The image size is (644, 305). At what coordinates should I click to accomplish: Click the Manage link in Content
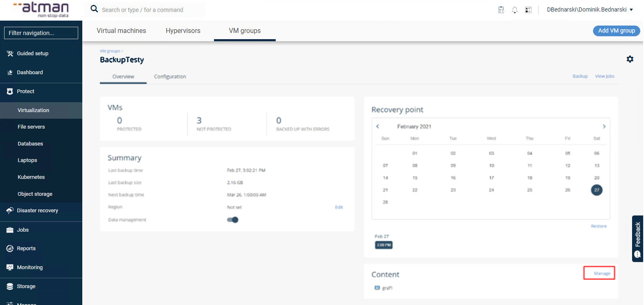click(x=602, y=274)
